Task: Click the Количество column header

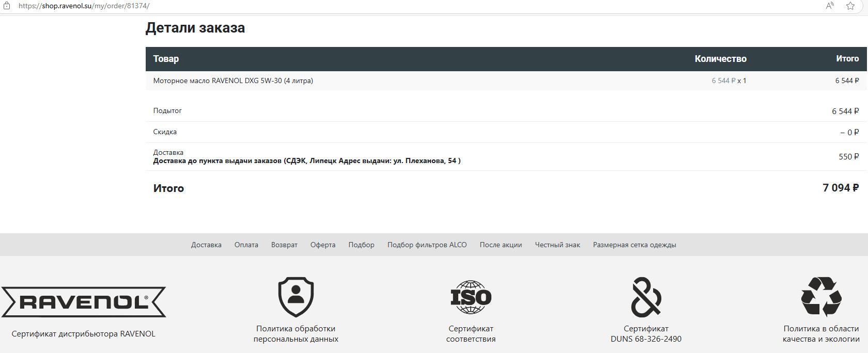Action: click(720, 59)
